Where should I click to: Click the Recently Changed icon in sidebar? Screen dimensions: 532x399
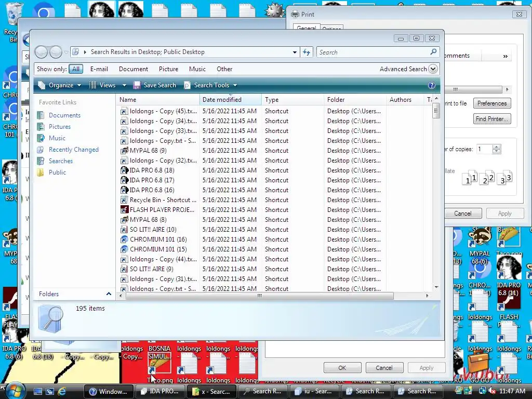pos(41,150)
